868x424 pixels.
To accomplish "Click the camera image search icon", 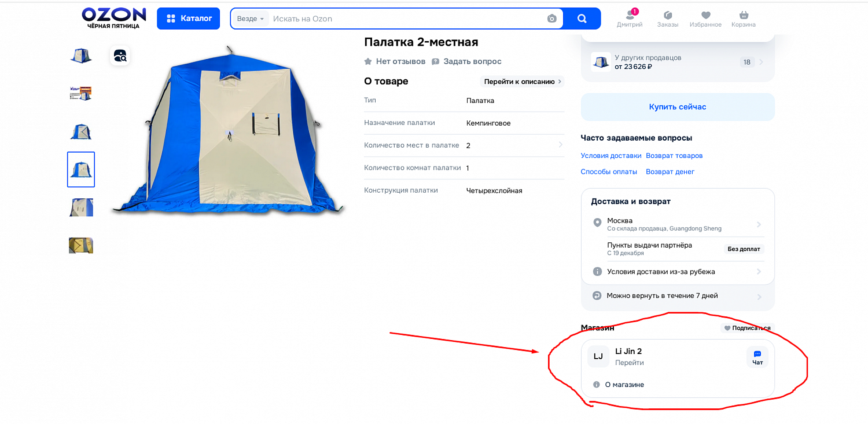I will (x=551, y=19).
